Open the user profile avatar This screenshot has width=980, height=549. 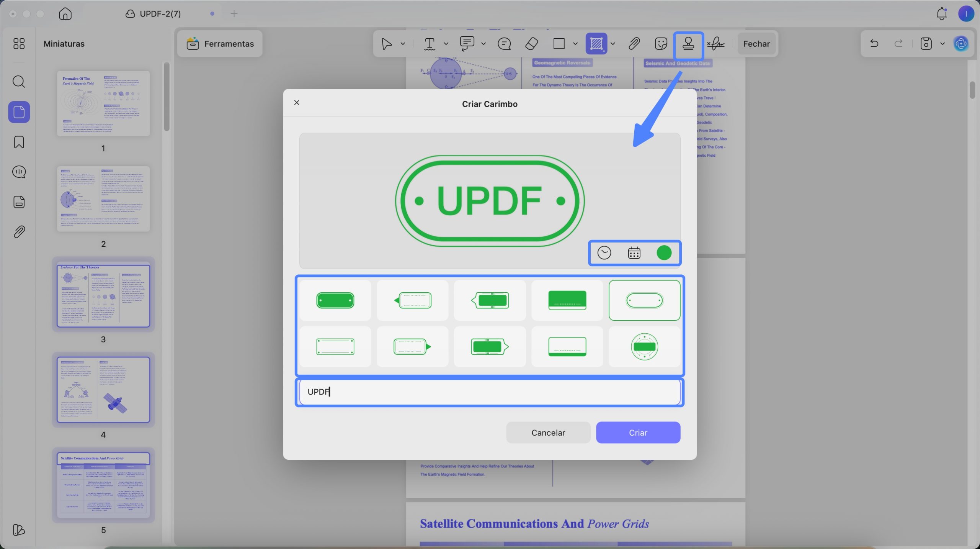point(966,14)
